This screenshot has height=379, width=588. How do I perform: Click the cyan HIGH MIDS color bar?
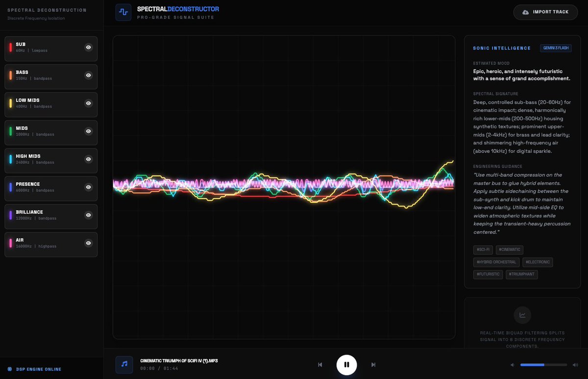[x=11, y=159]
